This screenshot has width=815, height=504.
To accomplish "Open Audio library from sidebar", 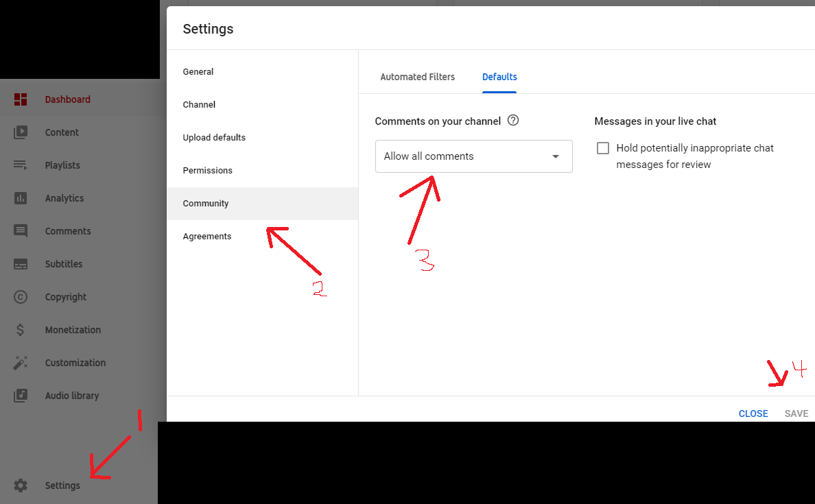I will [x=72, y=396].
